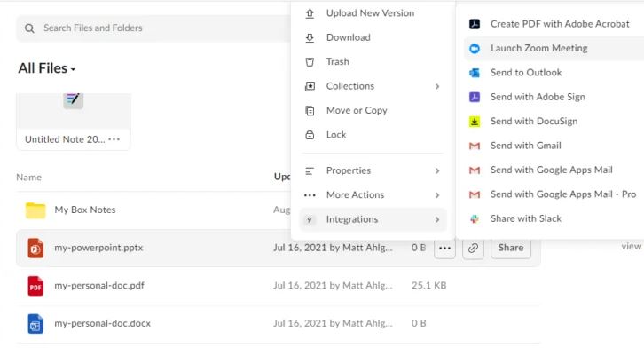Screen dimensions: 644x348
Task: Click the Zoom camera icon
Action: [x=475, y=49]
